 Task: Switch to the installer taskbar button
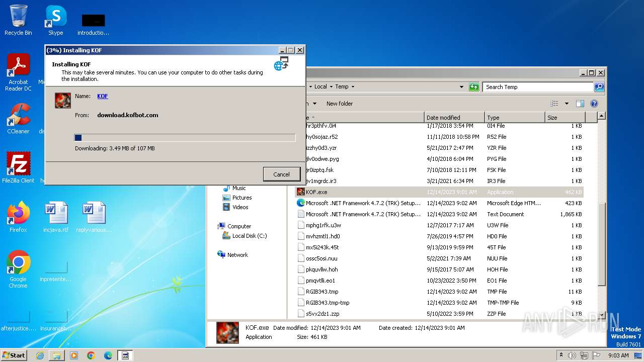click(125, 355)
